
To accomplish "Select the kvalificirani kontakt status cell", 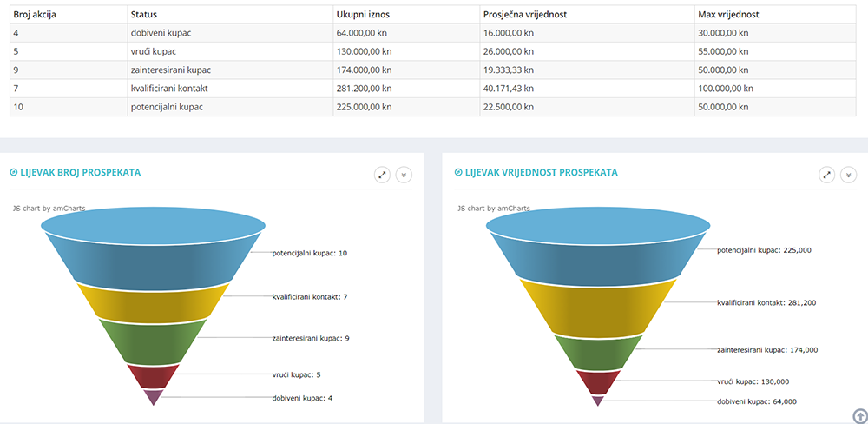I will [230, 88].
